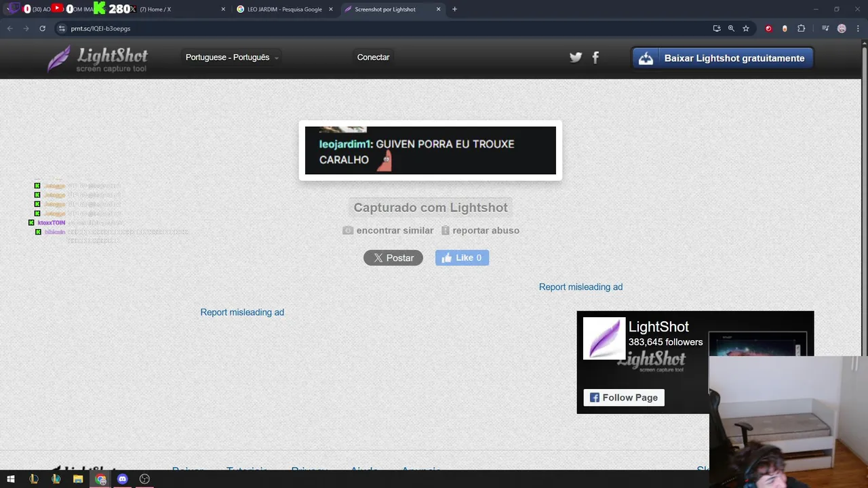This screenshot has width=868, height=488.
Task: View site information icon in address bar
Action: point(62,28)
